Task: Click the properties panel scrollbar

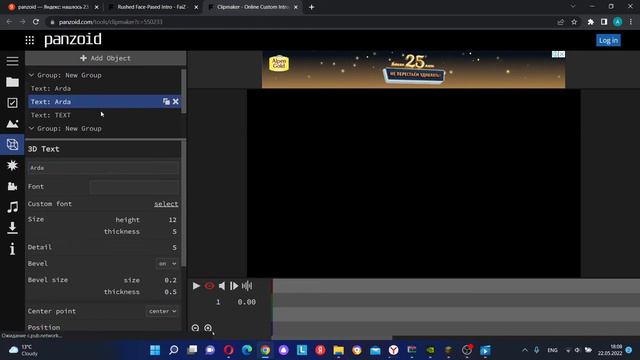Action: coord(184,203)
